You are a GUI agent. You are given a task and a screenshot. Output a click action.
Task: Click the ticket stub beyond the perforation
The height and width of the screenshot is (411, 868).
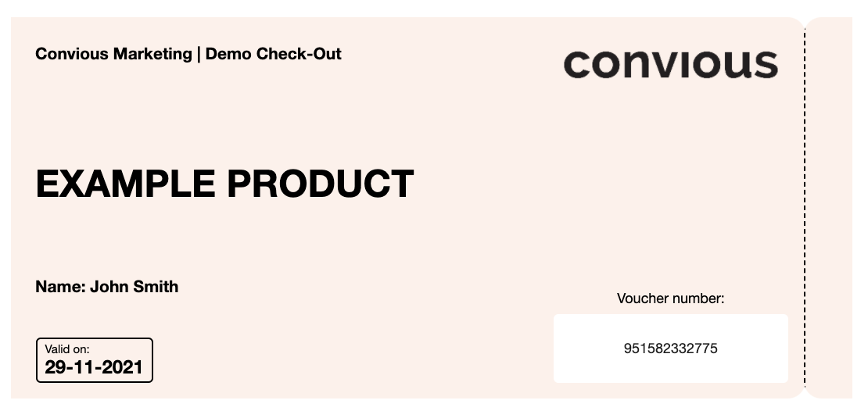830,207
